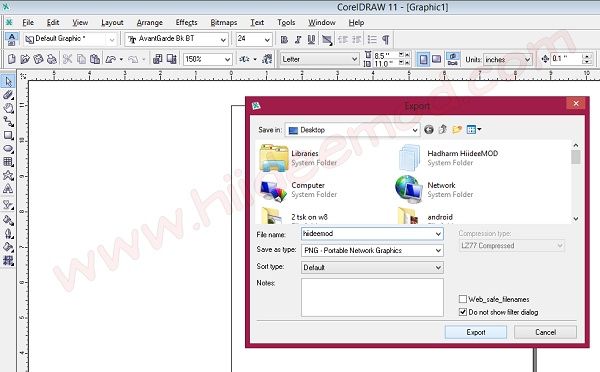This screenshot has height=372, width=600.
Task: Open the Bitmaps menu
Action: (224, 23)
